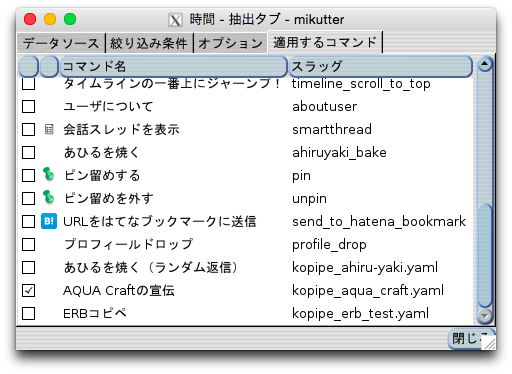Click the list icon beside 会話スレッドを表示

click(x=49, y=129)
